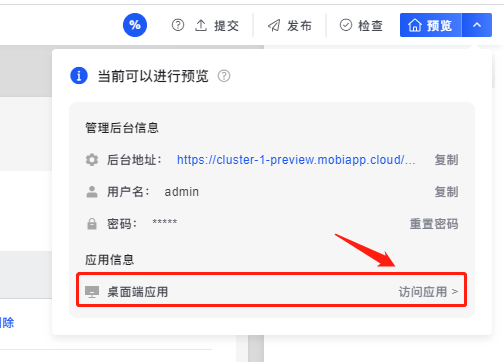
Task: Copy the backend address via 复制
Action: tap(446, 160)
